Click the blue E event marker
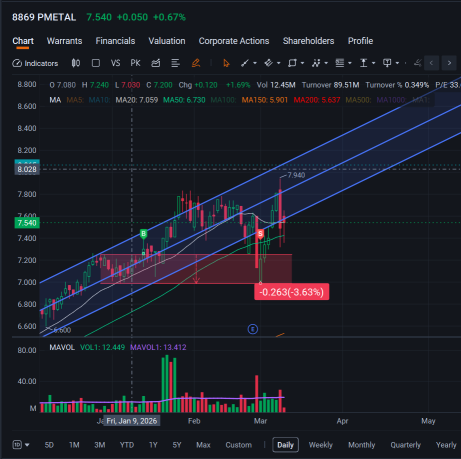 coord(253,329)
